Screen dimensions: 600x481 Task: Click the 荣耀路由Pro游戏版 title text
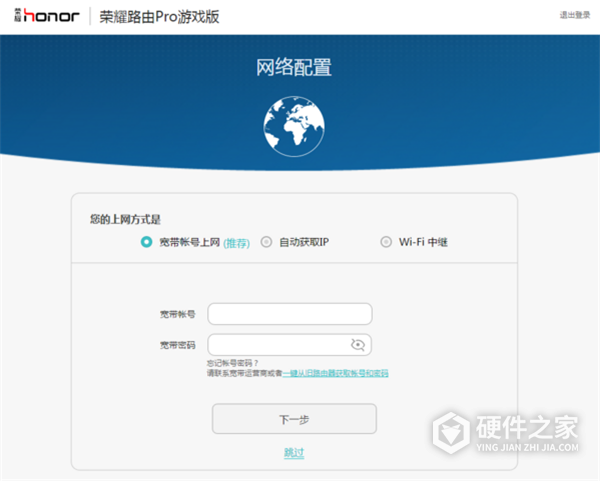click(x=159, y=17)
